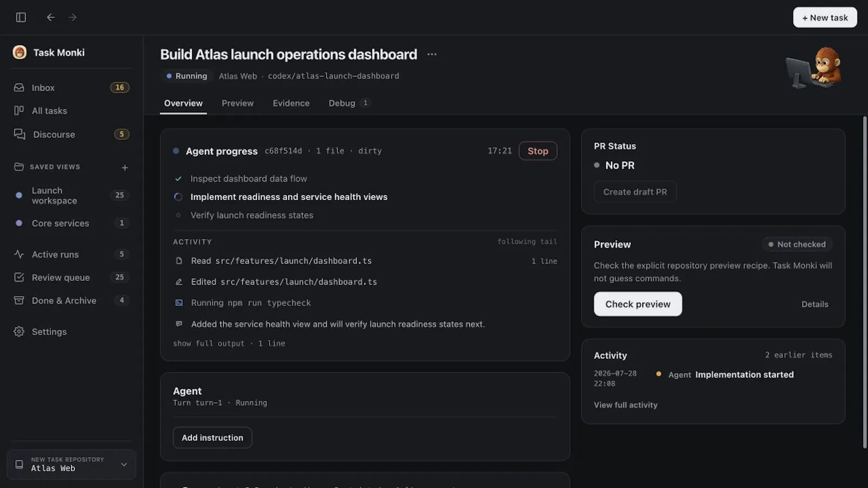Click the Inbox count badge 16
Screen dimensions: 868x488
click(119, 87)
